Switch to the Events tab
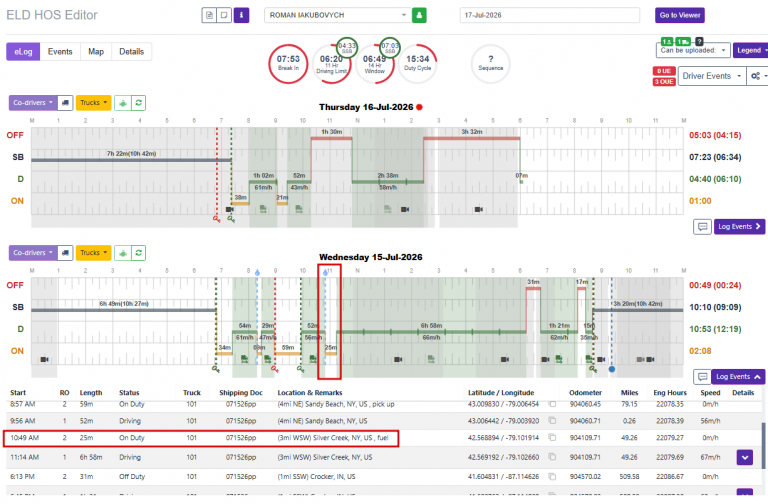Viewport: 768px width, 504px height. click(x=60, y=52)
